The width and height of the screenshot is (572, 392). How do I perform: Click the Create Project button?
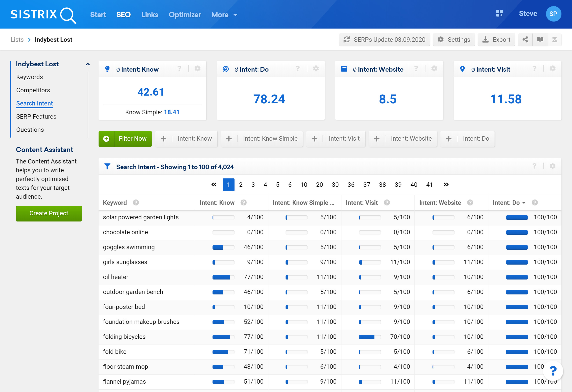point(49,213)
